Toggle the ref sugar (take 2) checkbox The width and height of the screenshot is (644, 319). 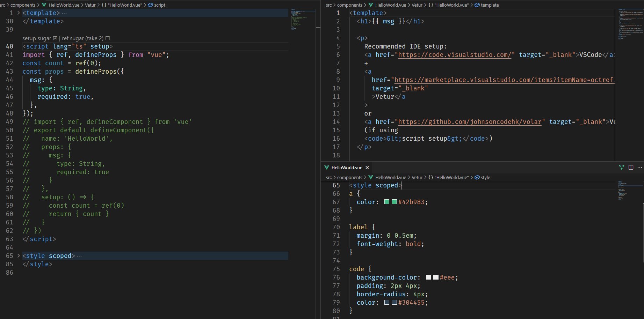pos(108,38)
